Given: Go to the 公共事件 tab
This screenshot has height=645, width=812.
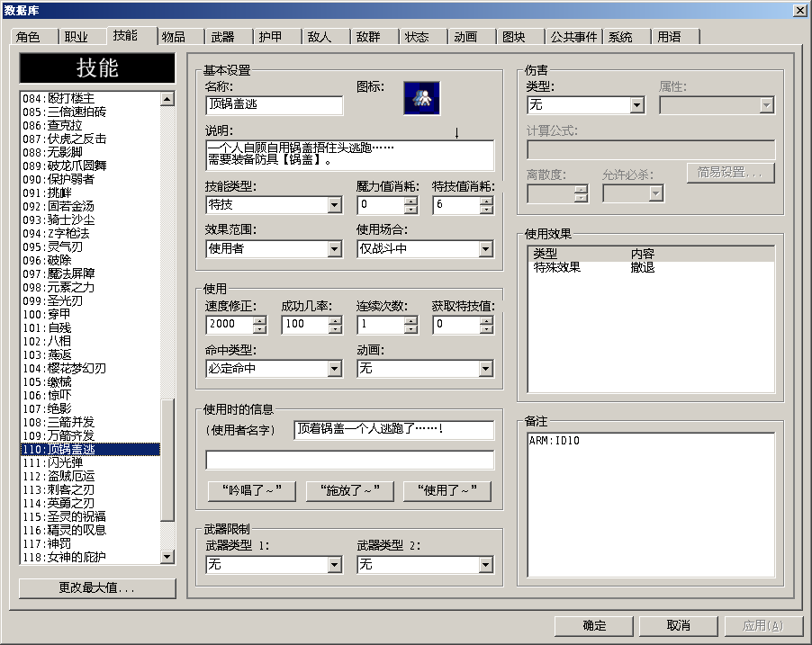Looking at the screenshot, I should tap(573, 37).
